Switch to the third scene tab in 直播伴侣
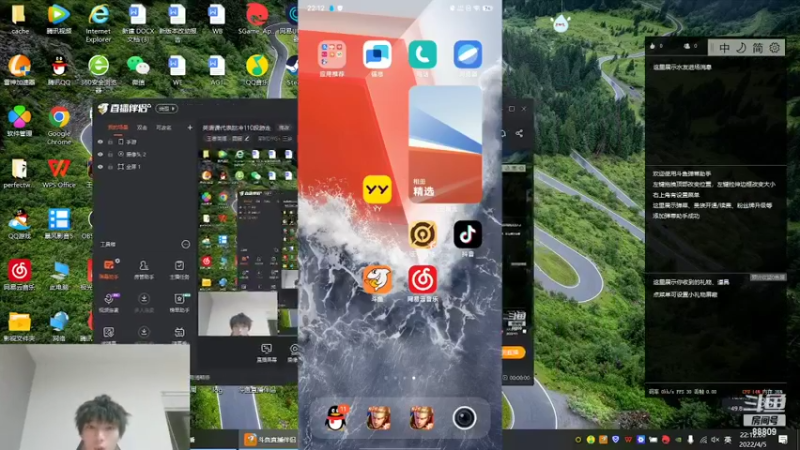The image size is (800, 450). coord(163,128)
